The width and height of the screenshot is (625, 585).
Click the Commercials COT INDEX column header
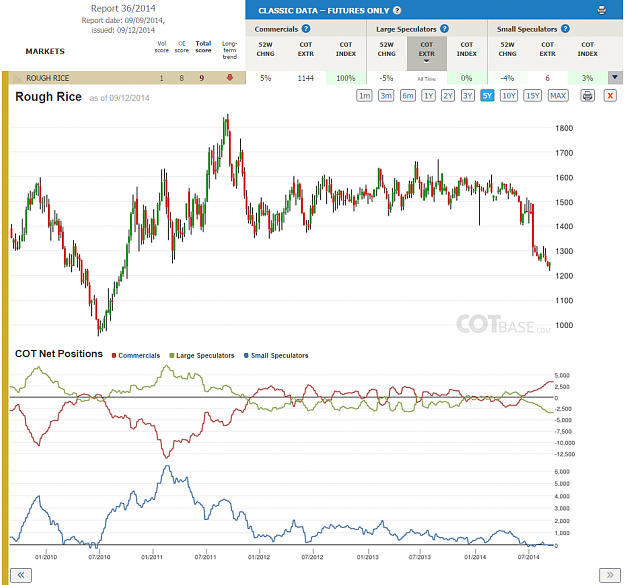point(346,49)
